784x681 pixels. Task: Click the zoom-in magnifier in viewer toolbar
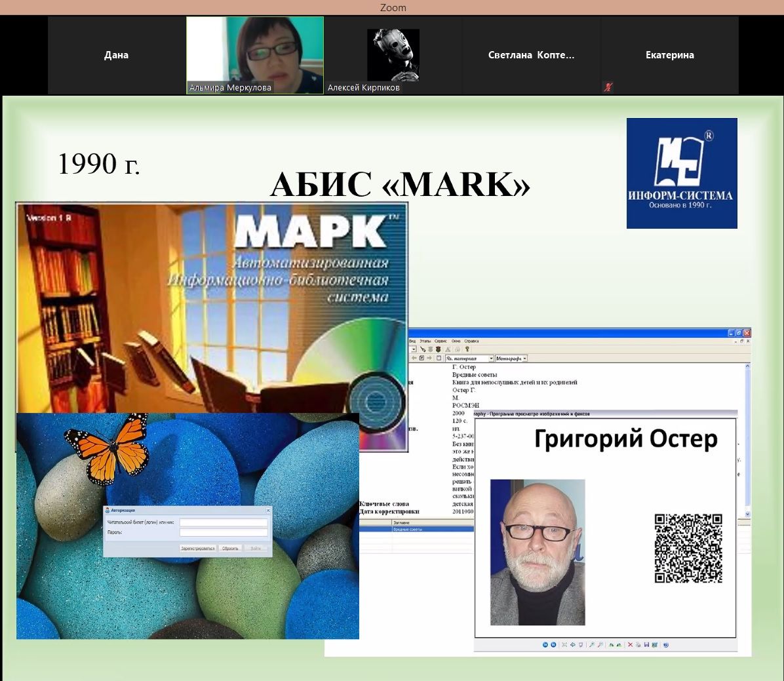tap(592, 645)
